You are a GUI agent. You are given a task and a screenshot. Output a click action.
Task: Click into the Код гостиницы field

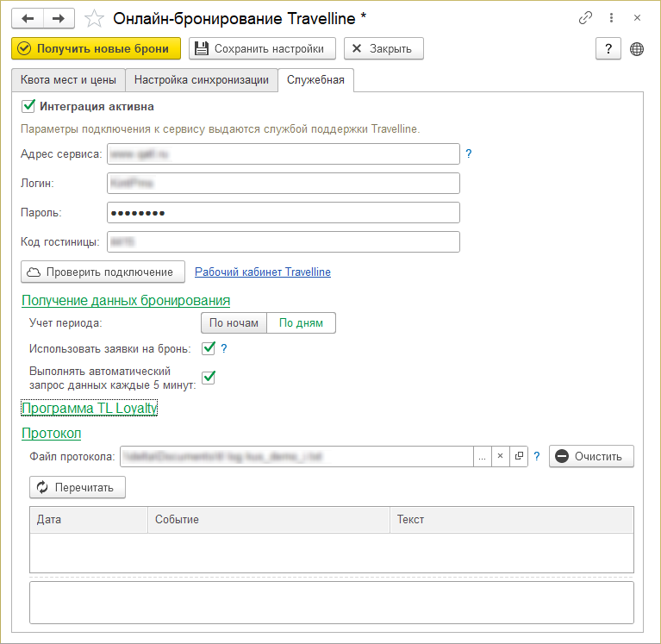coord(284,241)
